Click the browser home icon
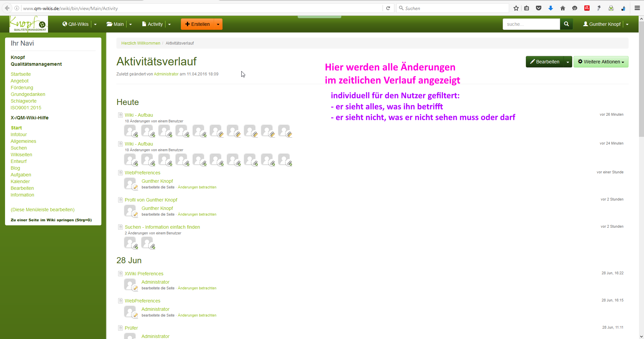Screen dimensions: 644x339 (563, 8)
